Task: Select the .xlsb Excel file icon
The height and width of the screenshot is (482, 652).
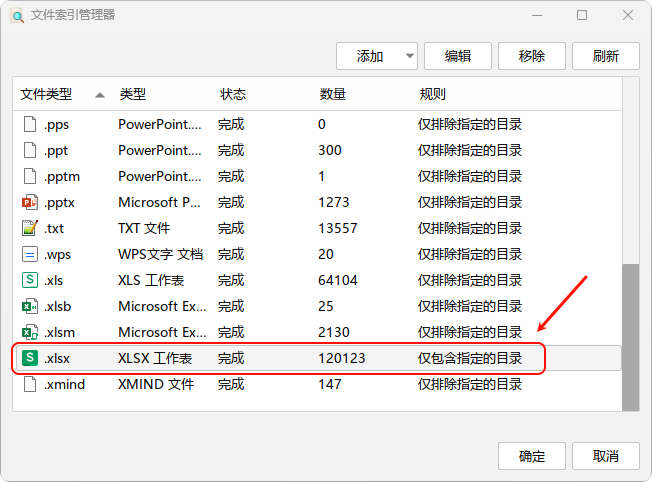Action: (29, 306)
